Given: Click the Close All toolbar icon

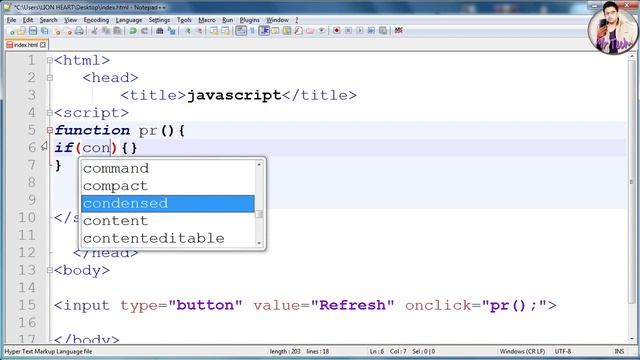Looking at the screenshot, I should (x=68, y=31).
